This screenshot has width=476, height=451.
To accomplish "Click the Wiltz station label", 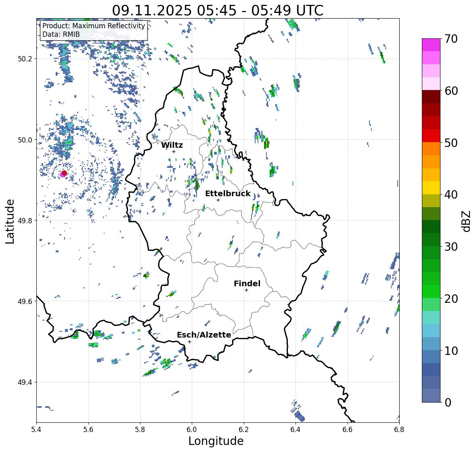I will point(172,145).
